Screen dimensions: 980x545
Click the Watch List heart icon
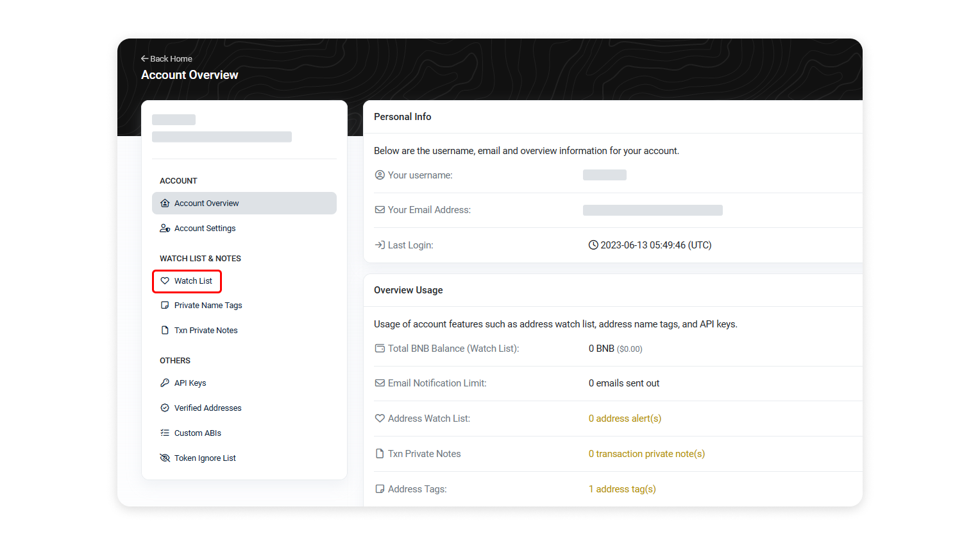[x=165, y=281]
